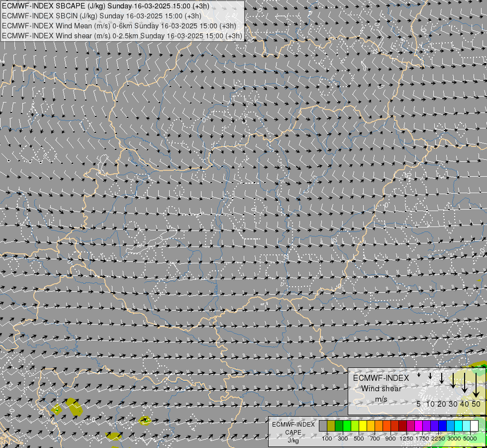Click the 'J/kg' unit in CAPE legend

click(293, 441)
